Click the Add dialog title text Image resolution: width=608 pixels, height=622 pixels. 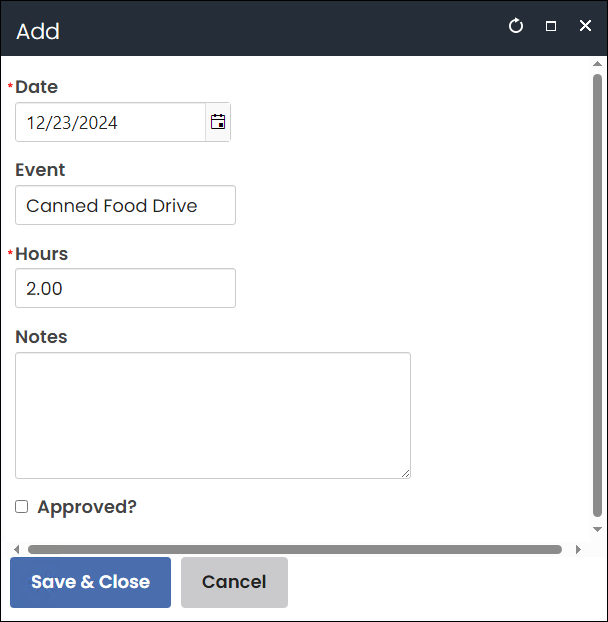tap(38, 31)
